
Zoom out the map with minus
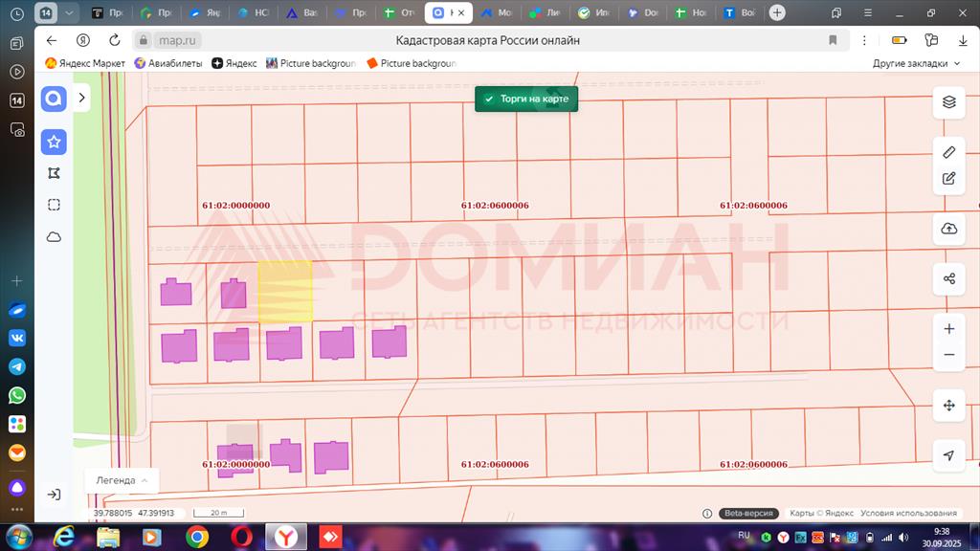click(x=948, y=355)
